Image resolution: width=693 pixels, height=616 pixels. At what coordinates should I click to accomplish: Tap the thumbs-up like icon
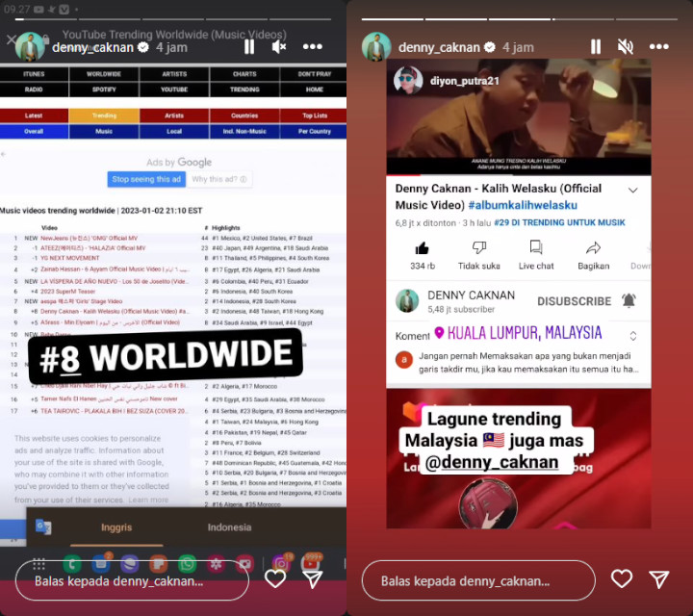(423, 248)
